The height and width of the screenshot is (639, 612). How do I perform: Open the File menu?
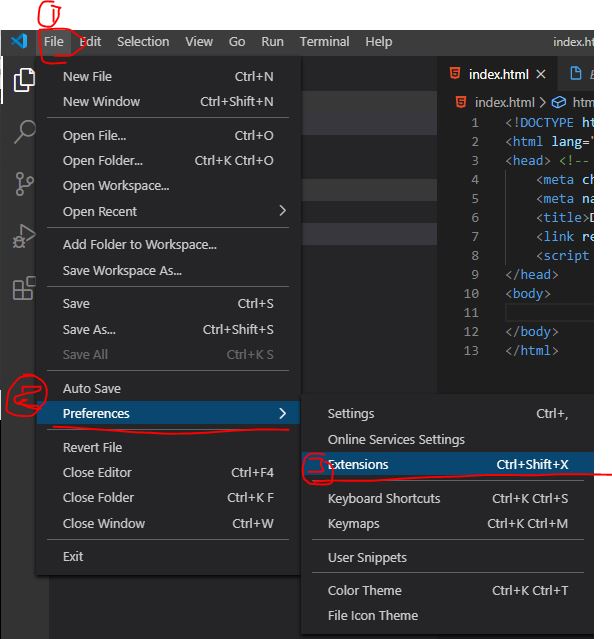(54, 42)
